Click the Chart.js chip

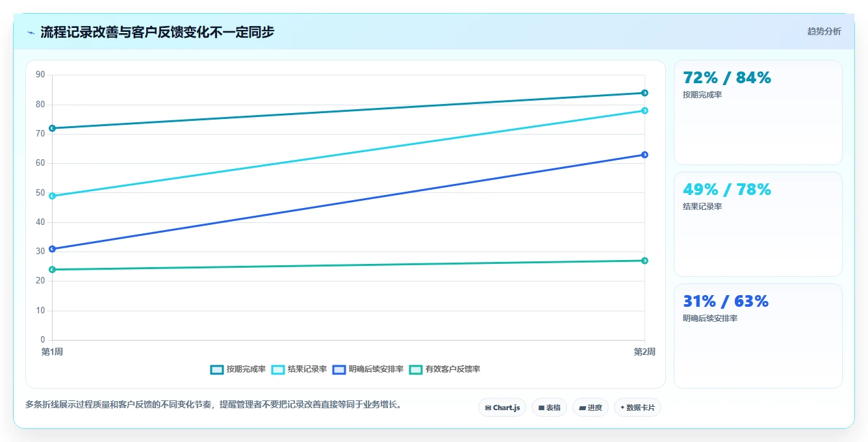tap(502, 408)
